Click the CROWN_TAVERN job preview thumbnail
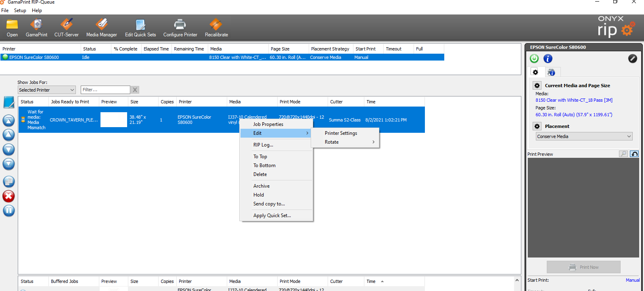 [114, 119]
